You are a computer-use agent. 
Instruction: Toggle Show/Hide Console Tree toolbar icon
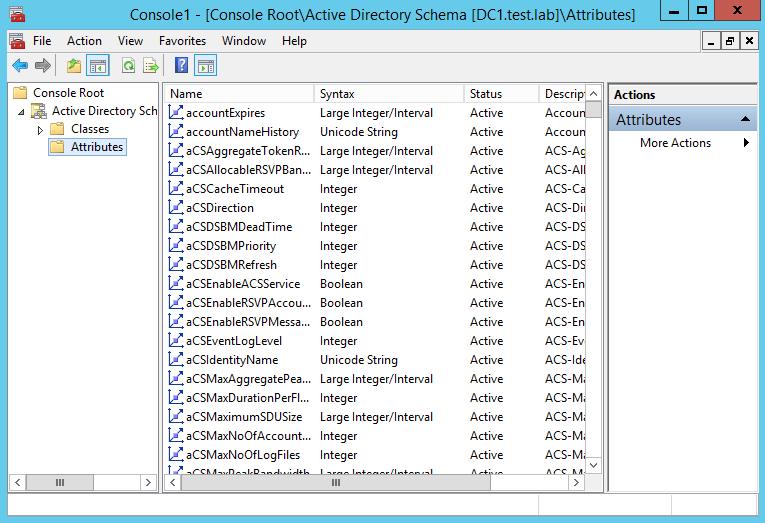(x=98, y=65)
